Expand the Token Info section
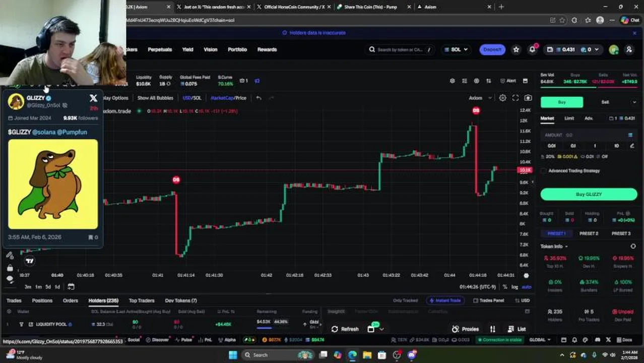Image resolution: width=644 pixels, height=363 pixels. pos(554,247)
